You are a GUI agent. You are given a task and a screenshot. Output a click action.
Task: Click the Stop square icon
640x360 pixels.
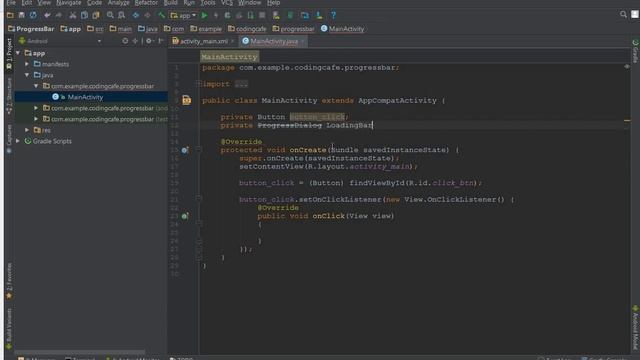point(262,16)
